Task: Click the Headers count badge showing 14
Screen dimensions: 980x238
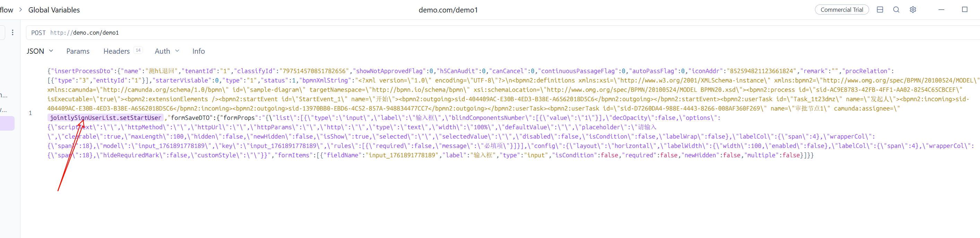Action: 138,51
